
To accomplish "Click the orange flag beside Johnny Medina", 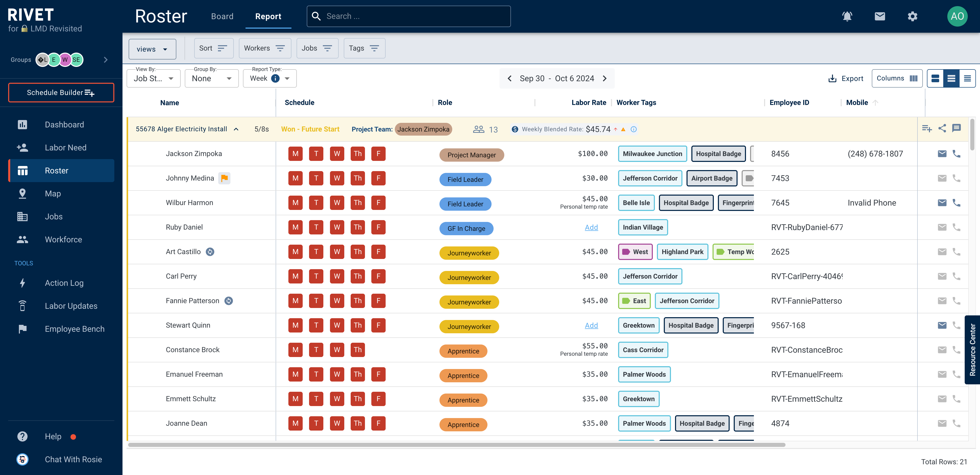I will [224, 178].
